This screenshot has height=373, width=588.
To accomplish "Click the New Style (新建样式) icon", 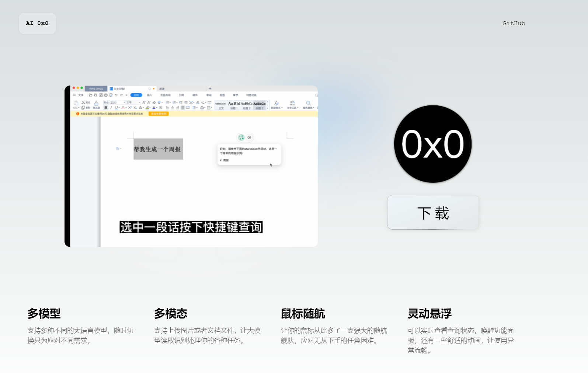I will pos(276,104).
